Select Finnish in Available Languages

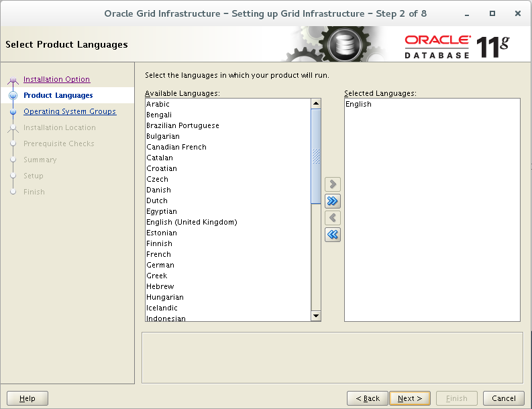click(227, 243)
